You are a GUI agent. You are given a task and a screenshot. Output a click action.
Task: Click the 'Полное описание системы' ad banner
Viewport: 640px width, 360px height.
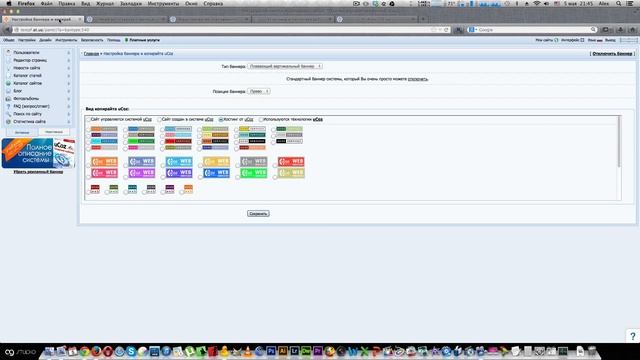pos(38,153)
